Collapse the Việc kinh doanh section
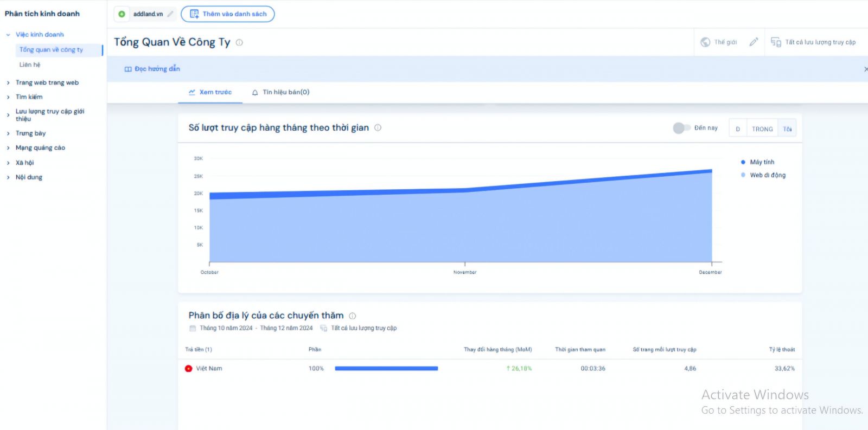 tap(8, 35)
